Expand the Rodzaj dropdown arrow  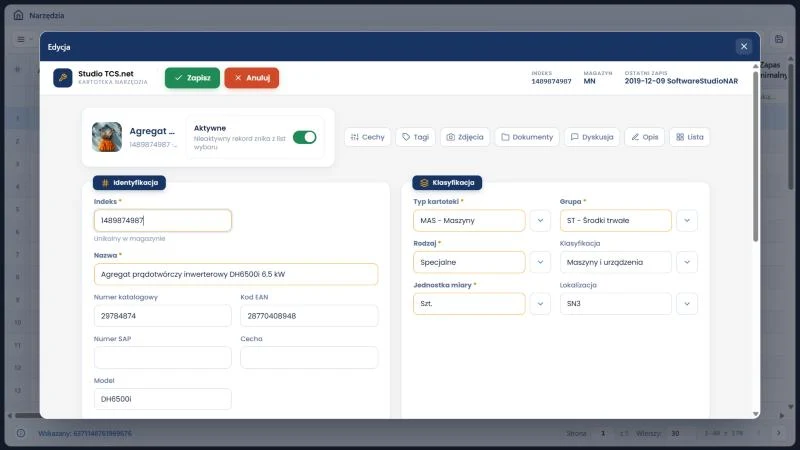pos(540,262)
